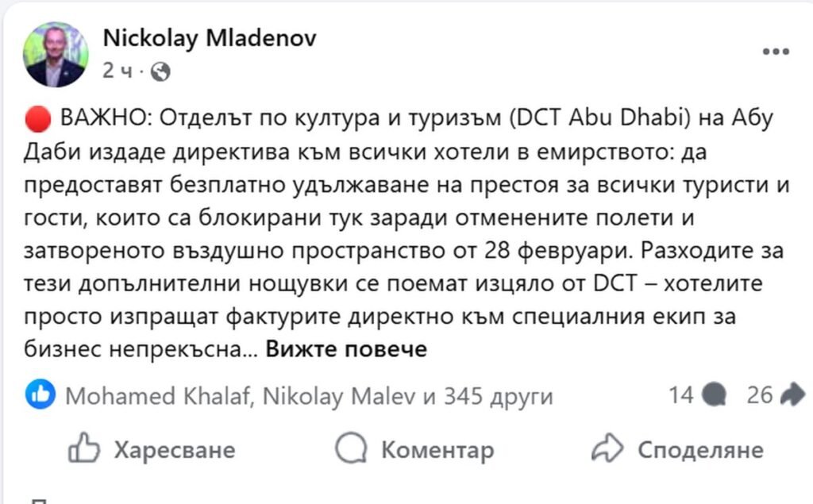The height and width of the screenshot is (504, 813).
Task: Click the globe audience privacy icon
Action: click(x=160, y=72)
